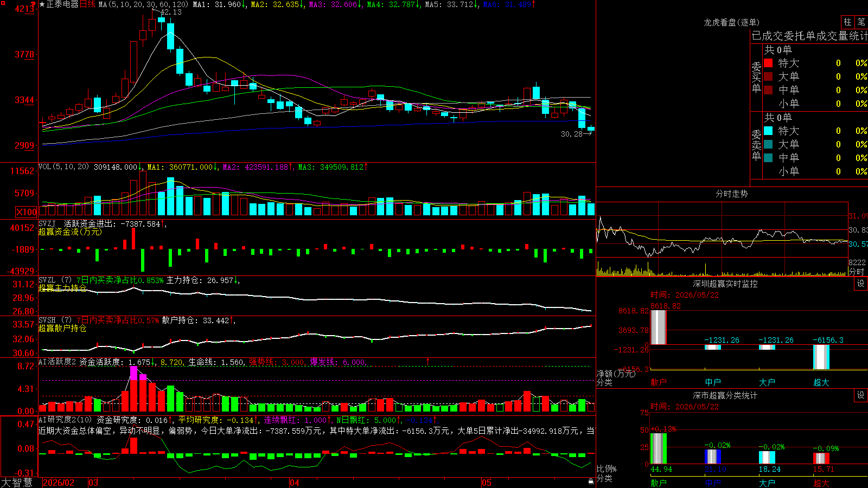Switch 龙虎看盘 to 笔 tick view
This screenshot has height=488, width=868.
[861, 22]
